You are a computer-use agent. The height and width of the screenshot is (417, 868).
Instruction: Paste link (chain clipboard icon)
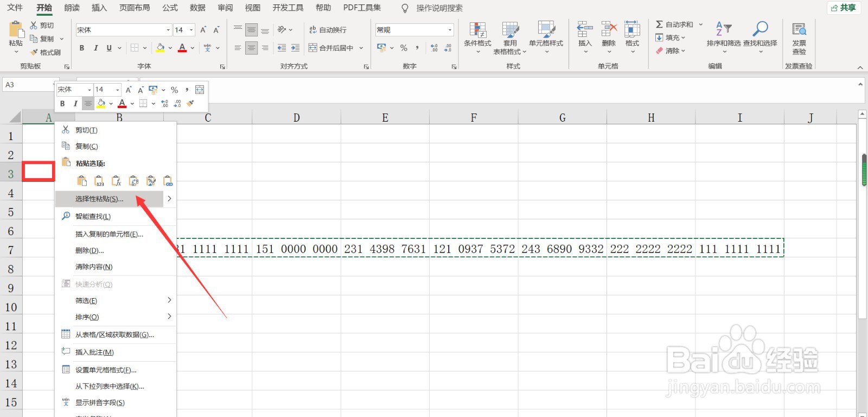(x=168, y=181)
